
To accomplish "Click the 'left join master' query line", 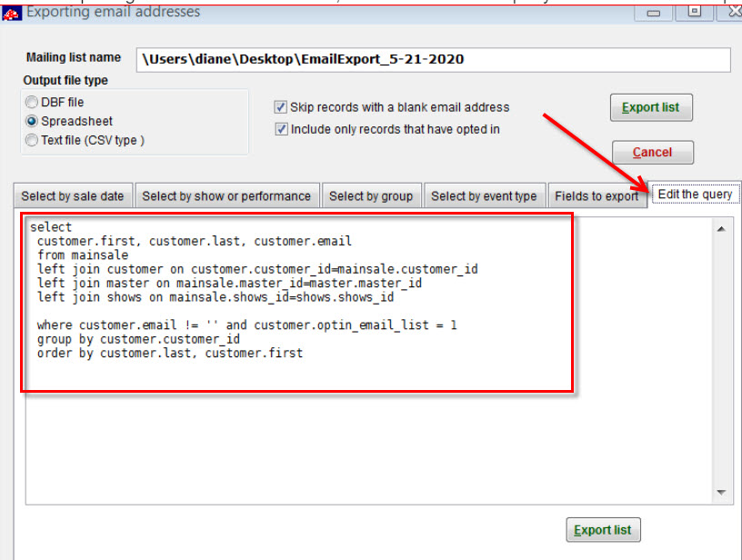I will (229, 284).
